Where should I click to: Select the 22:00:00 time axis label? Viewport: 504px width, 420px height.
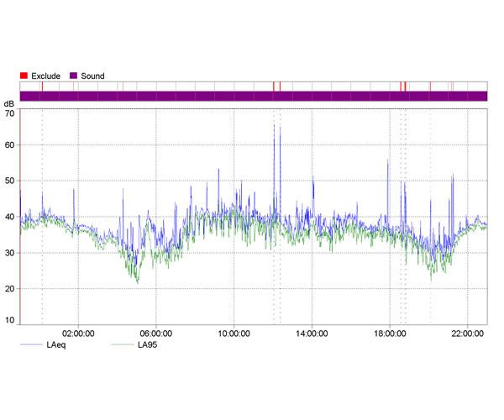pos(467,333)
